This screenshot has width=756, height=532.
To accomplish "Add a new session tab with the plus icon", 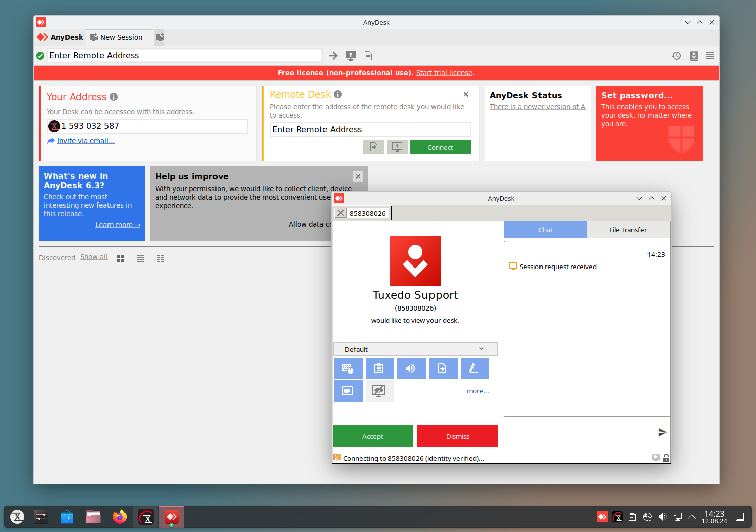I will click(160, 37).
